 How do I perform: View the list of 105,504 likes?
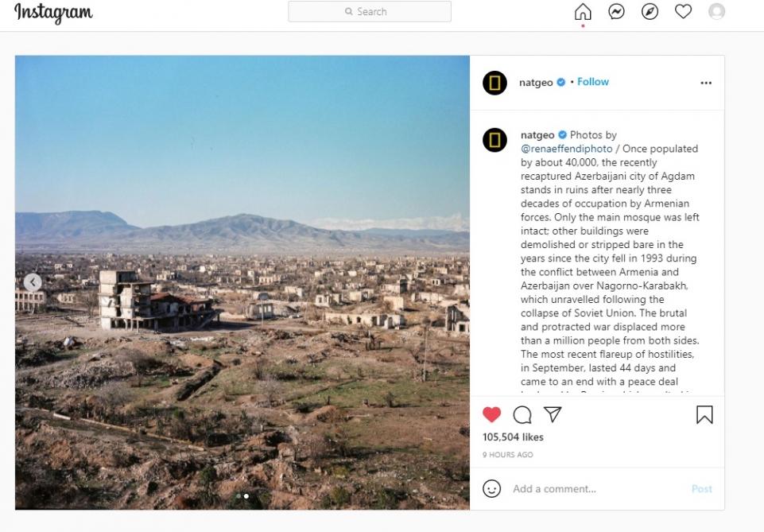click(513, 437)
